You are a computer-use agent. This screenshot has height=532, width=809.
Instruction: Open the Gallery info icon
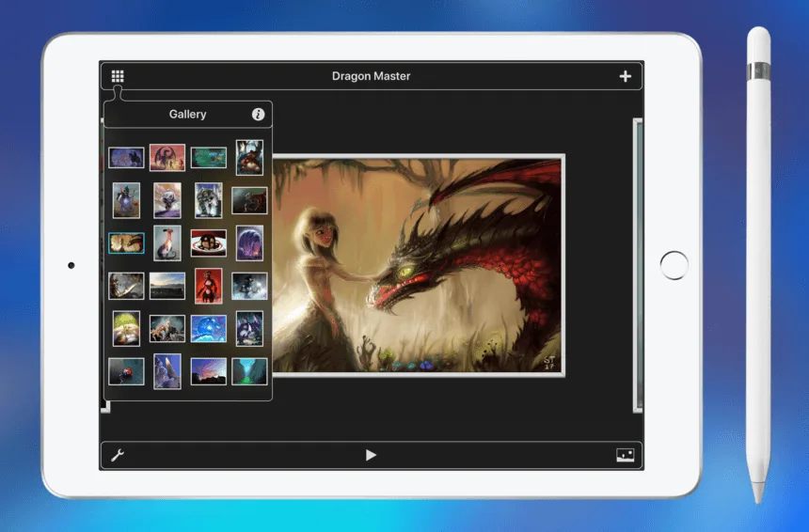click(x=258, y=115)
